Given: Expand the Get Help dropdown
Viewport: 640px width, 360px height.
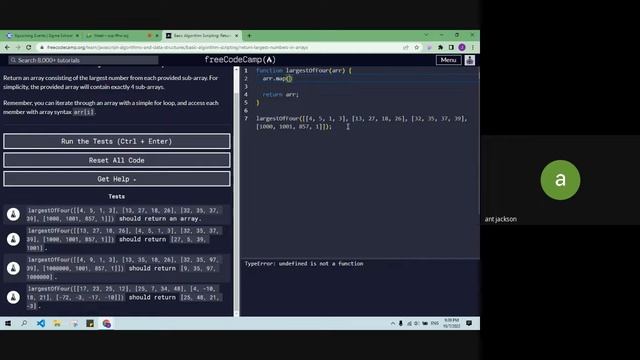Looking at the screenshot, I should click(x=117, y=179).
